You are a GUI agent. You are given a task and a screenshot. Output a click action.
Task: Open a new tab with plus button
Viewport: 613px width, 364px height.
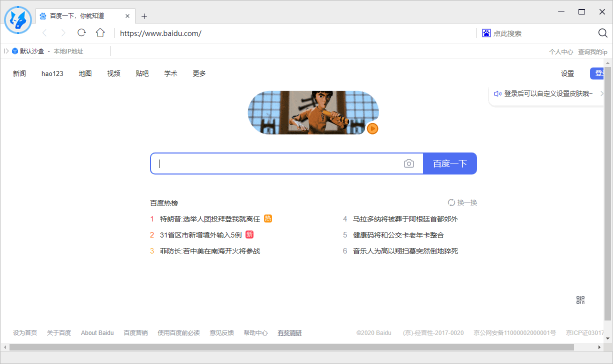click(144, 16)
